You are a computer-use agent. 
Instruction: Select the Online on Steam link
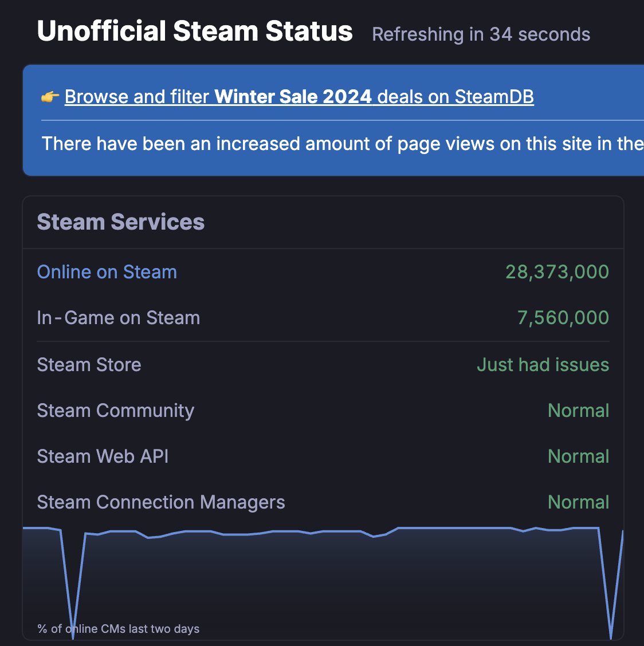[107, 272]
